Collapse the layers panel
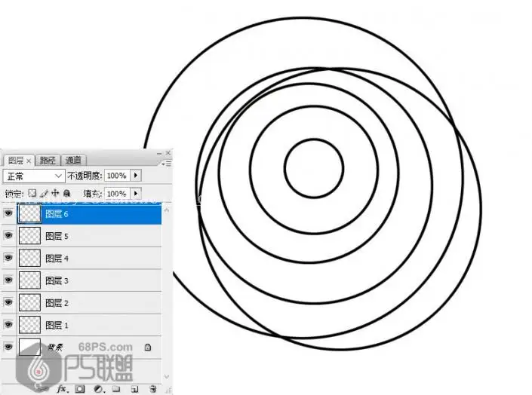The height and width of the screenshot is (395, 532). tap(159, 153)
